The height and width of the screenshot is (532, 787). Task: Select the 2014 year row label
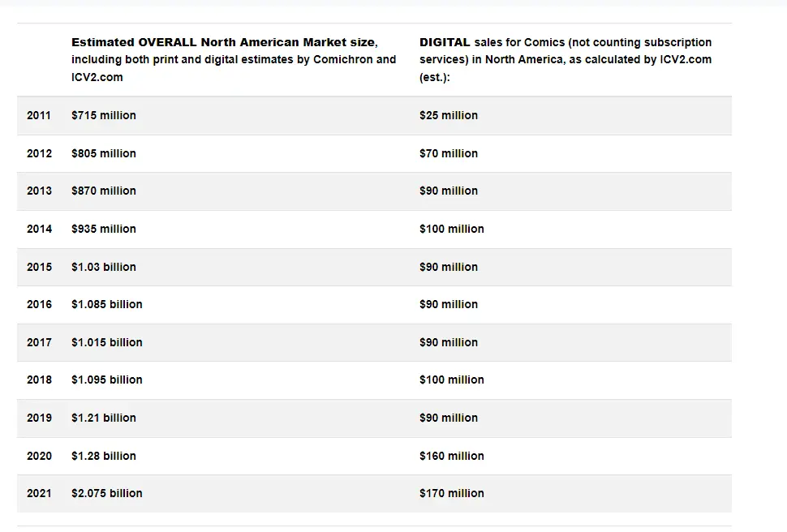[x=39, y=229]
